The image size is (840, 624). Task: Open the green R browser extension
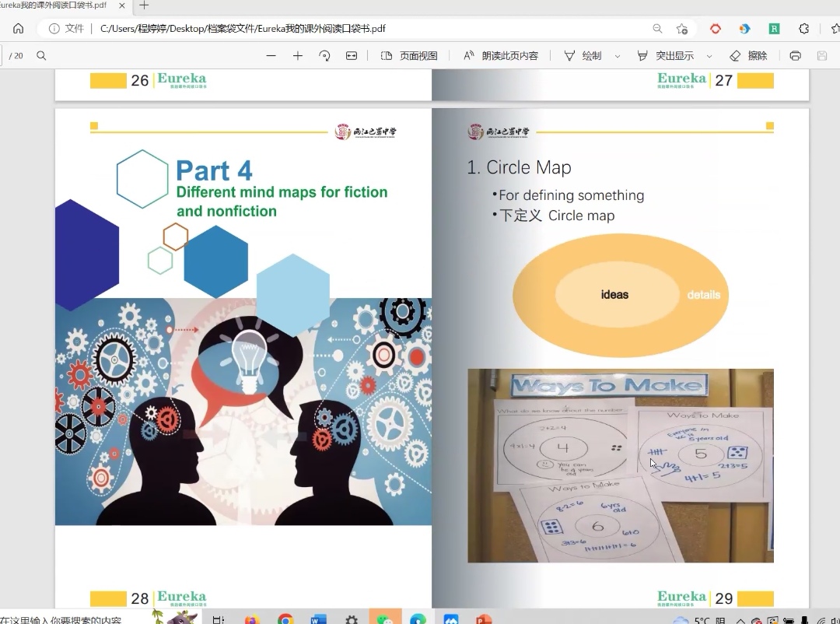click(x=774, y=29)
